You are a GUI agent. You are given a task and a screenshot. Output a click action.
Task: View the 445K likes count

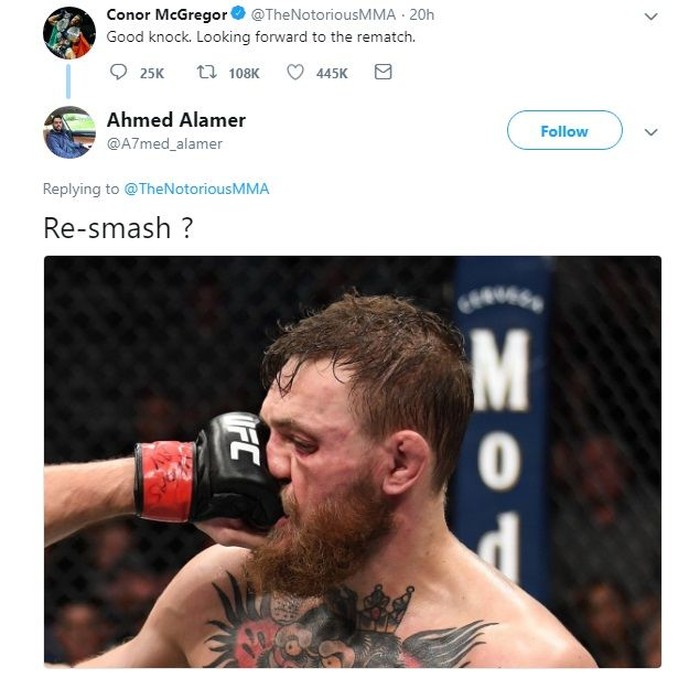click(332, 73)
